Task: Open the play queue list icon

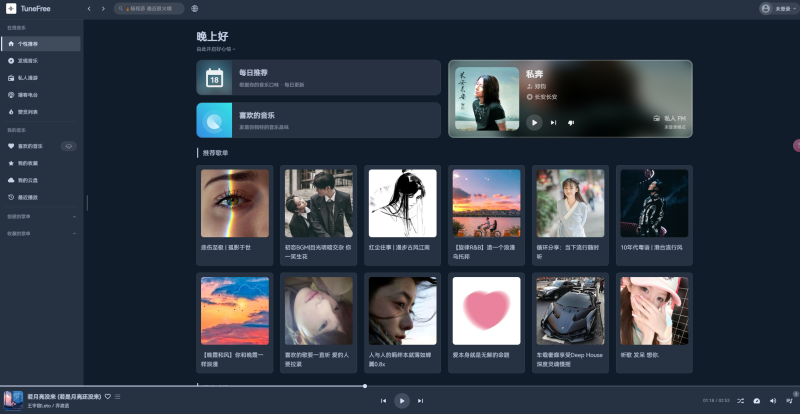Action: 789,401
